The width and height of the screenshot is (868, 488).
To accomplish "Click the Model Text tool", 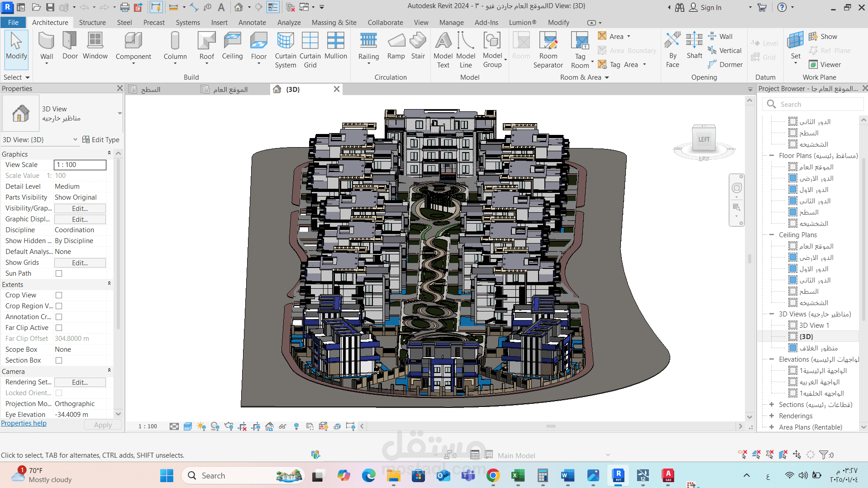I will [x=443, y=50].
